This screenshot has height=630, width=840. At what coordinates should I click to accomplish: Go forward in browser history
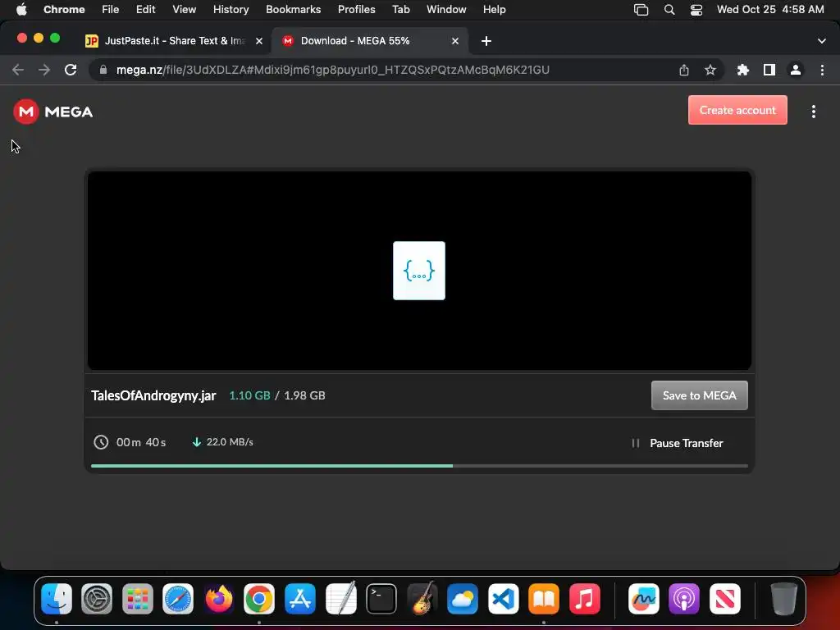44,70
